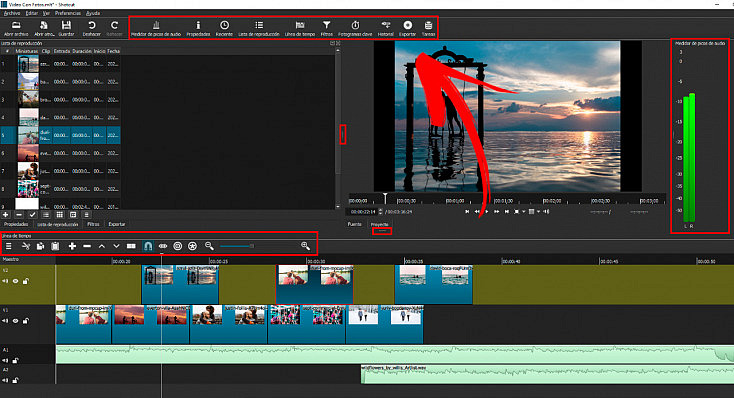Skip to the end in the player

(506, 212)
